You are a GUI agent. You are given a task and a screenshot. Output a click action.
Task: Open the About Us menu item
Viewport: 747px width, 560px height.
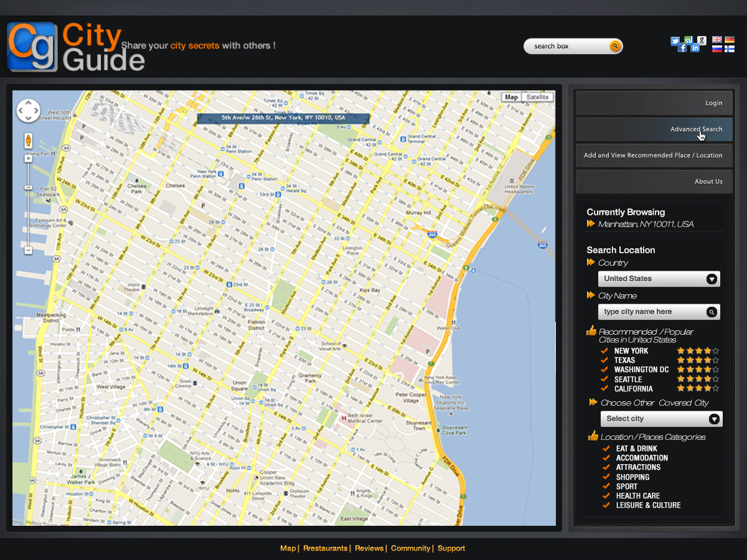coord(654,182)
